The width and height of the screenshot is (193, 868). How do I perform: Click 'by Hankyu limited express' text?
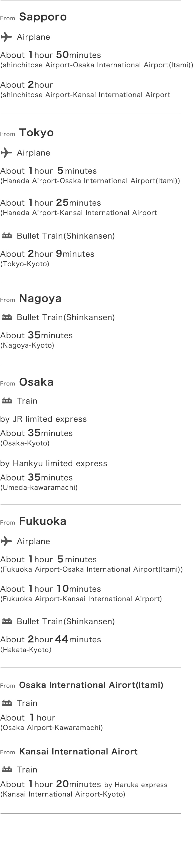(x=53, y=463)
